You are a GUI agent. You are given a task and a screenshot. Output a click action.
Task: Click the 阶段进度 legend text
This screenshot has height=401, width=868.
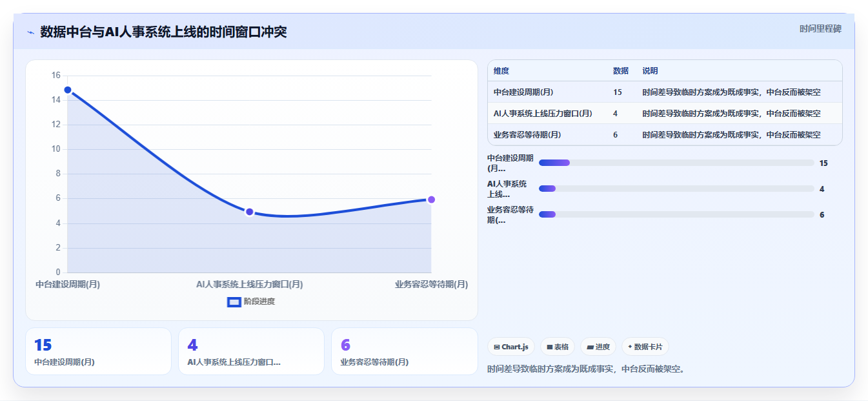click(259, 302)
